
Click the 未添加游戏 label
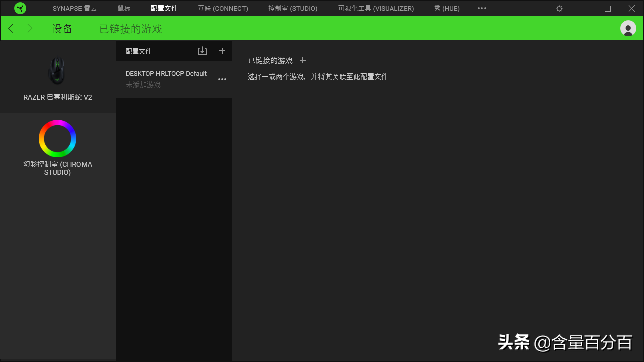click(x=143, y=85)
